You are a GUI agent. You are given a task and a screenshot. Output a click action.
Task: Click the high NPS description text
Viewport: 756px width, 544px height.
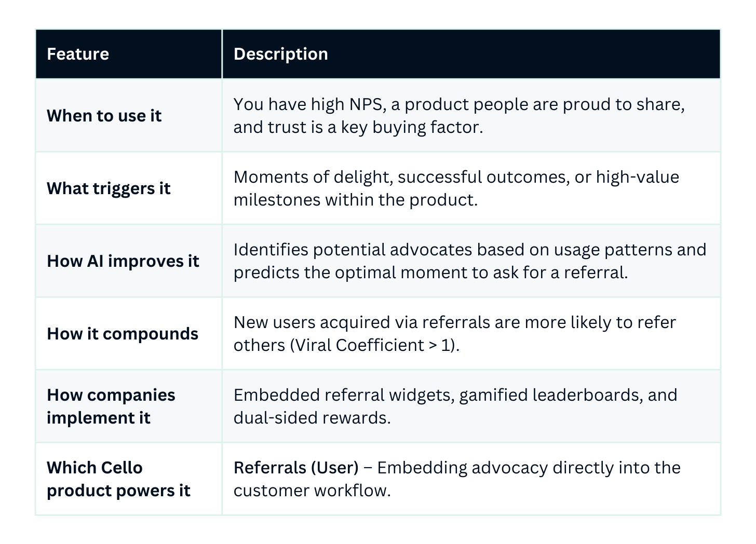click(x=458, y=104)
